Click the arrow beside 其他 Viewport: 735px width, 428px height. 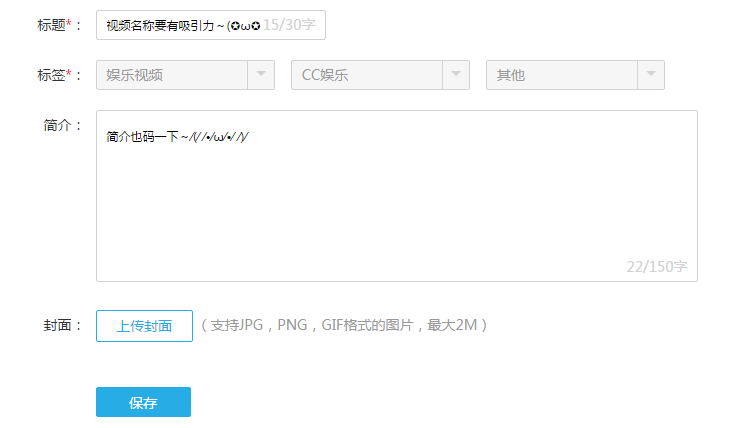(x=651, y=74)
